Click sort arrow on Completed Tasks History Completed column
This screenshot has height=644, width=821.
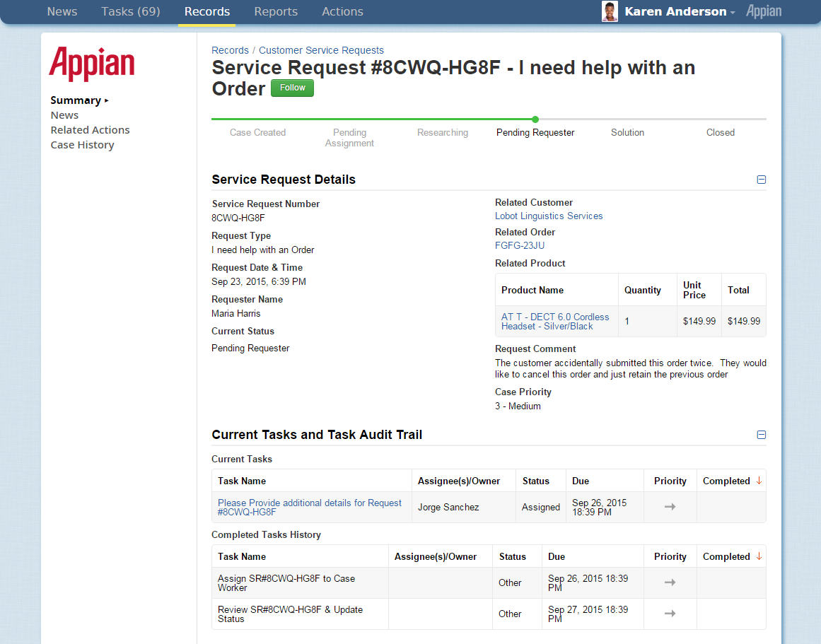759,556
